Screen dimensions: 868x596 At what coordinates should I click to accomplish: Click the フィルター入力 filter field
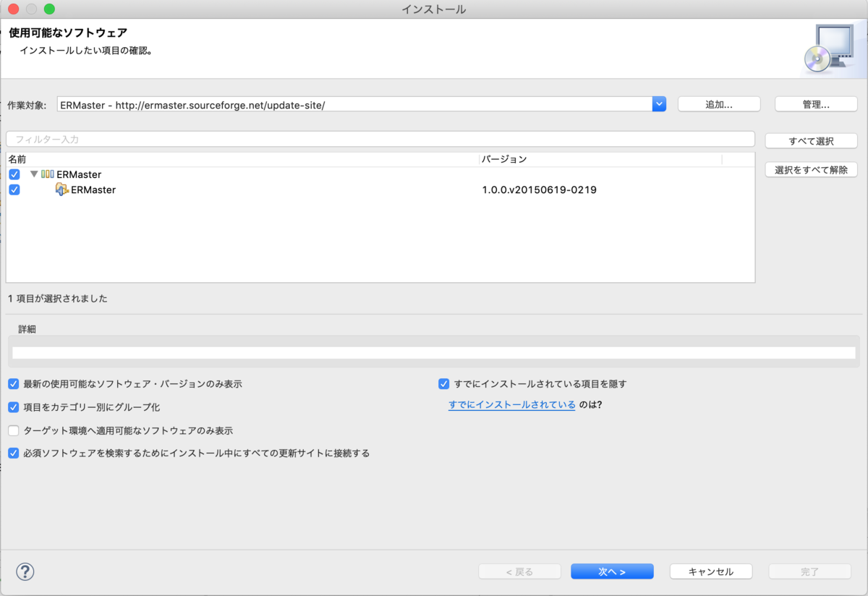[x=380, y=139]
